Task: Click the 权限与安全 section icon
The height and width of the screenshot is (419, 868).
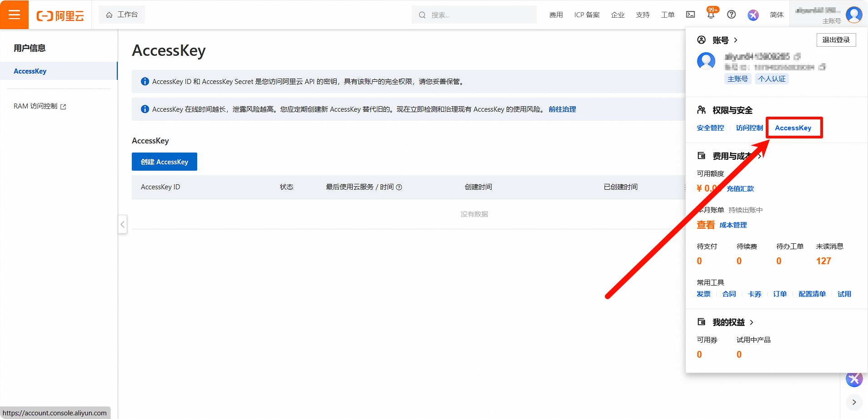Action: click(x=702, y=110)
